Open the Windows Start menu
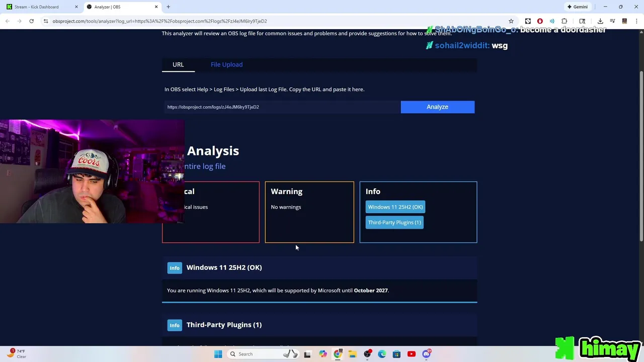Screen dimensions: 644x362 pyautogui.click(x=218, y=354)
